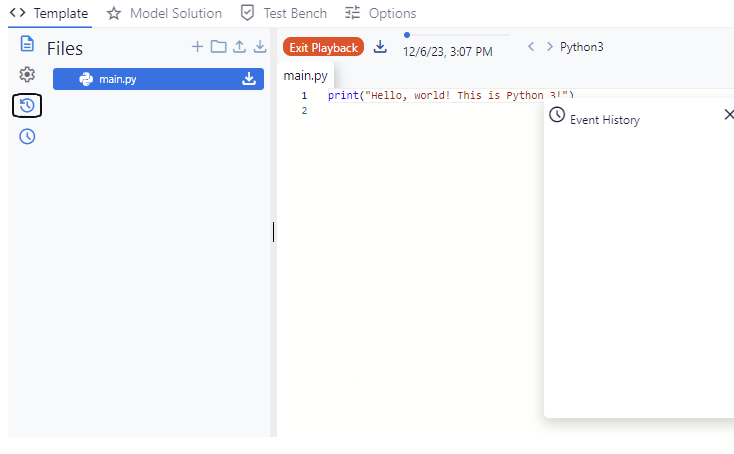Upload a file to Files panel

point(239,47)
